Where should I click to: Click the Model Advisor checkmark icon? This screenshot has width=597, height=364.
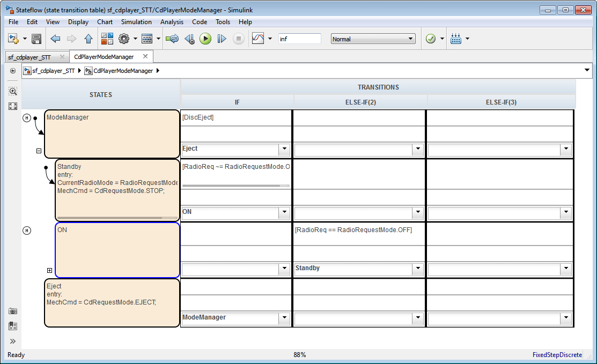[431, 39]
